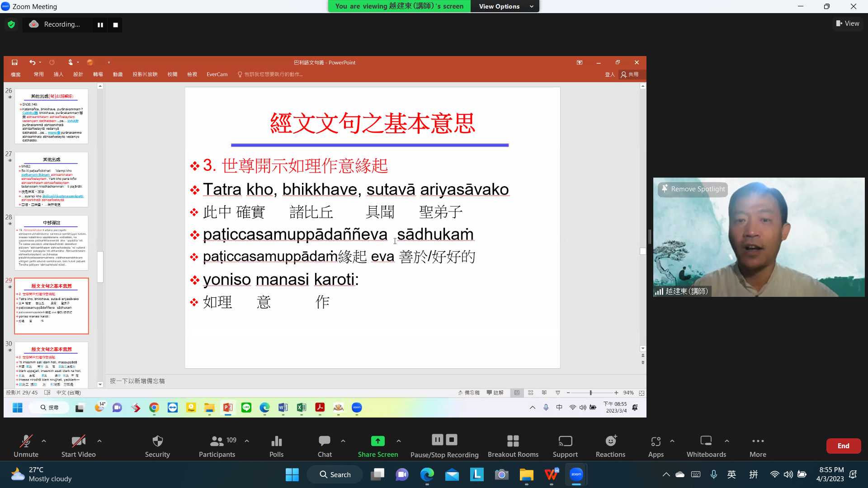Open the Security shield icon
Viewport: 868px width, 488px height.
click(157, 441)
